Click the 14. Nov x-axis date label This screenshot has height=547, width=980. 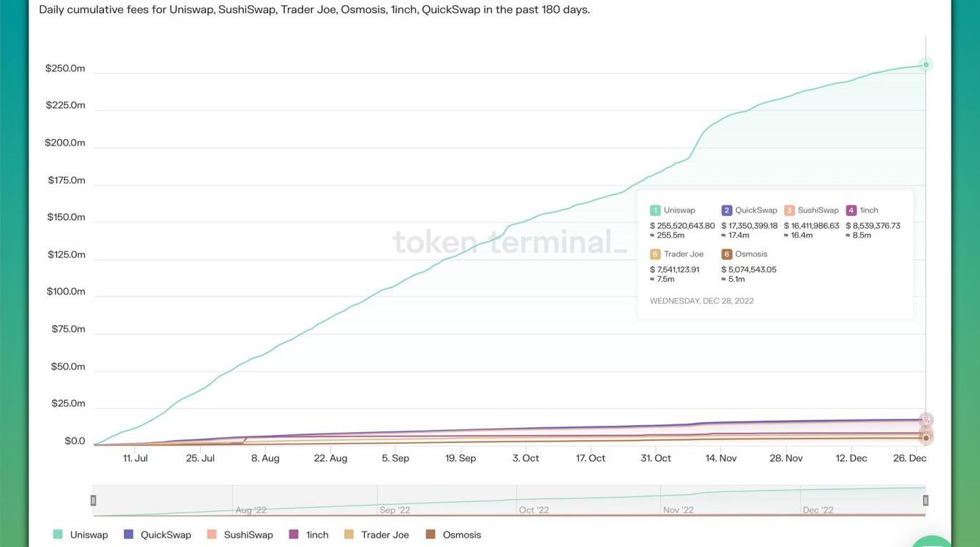click(x=721, y=458)
